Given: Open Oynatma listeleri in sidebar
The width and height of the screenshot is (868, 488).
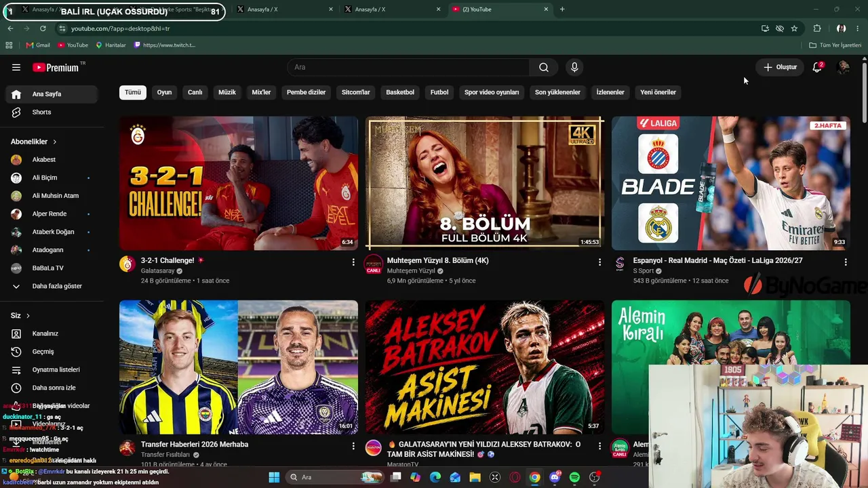Looking at the screenshot, I should pos(52,370).
